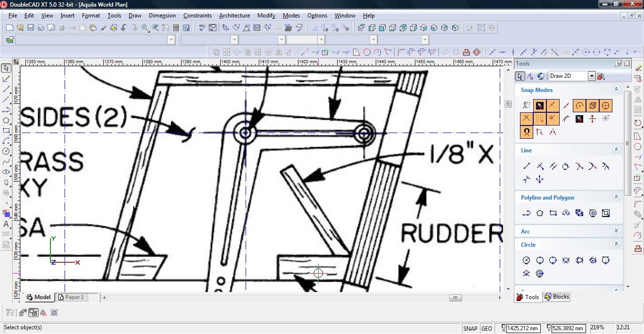The height and width of the screenshot is (334, 644).
Task: Switch to the Blocks palette tab
Action: click(x=557, y=297)
